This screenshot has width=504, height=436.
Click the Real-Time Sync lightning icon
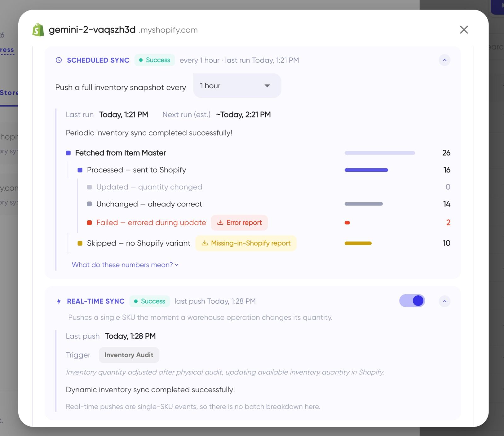(x=59, y=301)
